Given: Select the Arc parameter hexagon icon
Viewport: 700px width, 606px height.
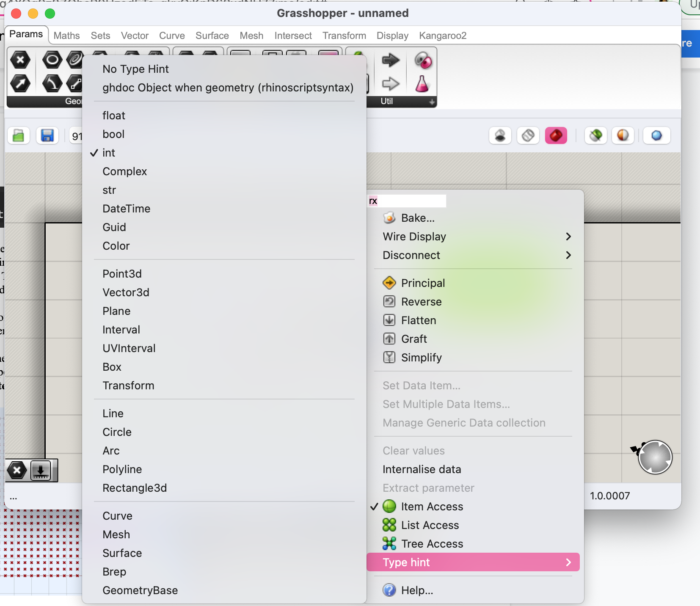Looking at the screenshot, I should (52, 83).
